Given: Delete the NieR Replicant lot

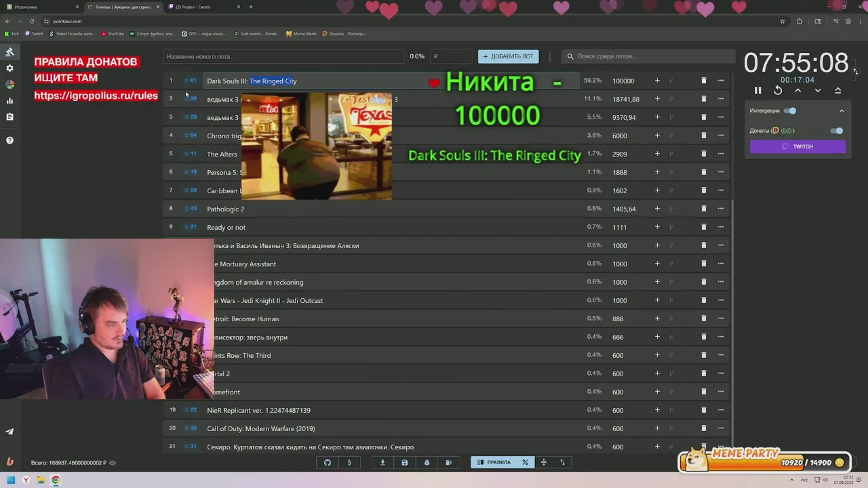Looking at the screenshot, I should 703,410.
